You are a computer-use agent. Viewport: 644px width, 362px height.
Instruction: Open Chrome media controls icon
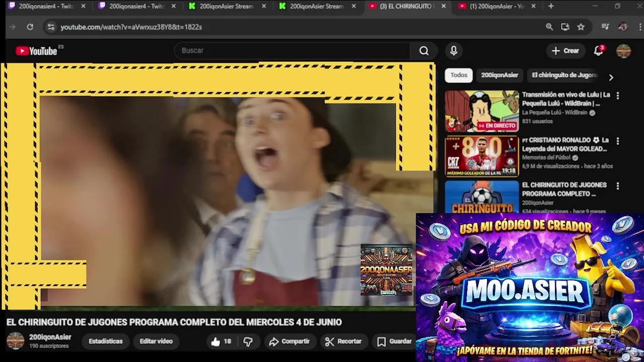pyautogui.click(x=605, y=27)
